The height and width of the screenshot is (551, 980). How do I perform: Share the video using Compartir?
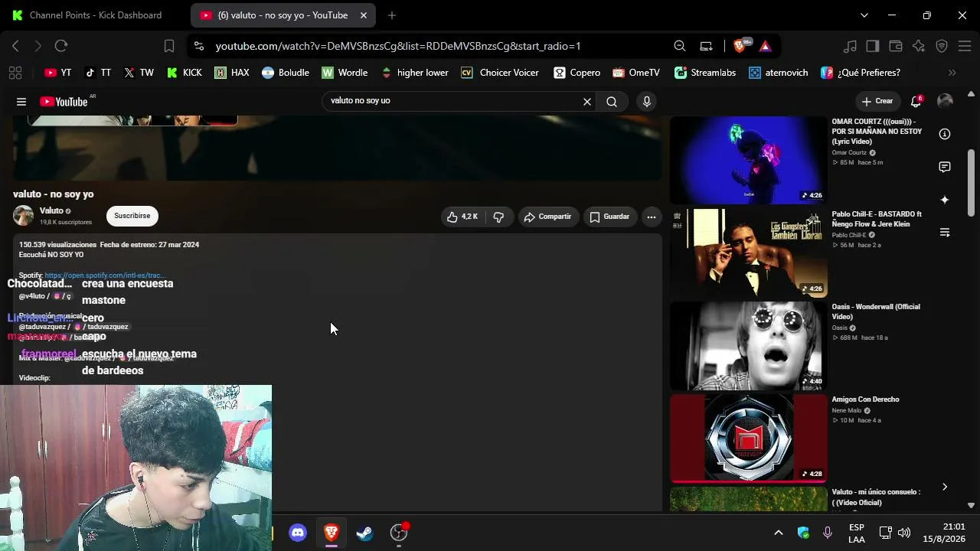[547, 217]
